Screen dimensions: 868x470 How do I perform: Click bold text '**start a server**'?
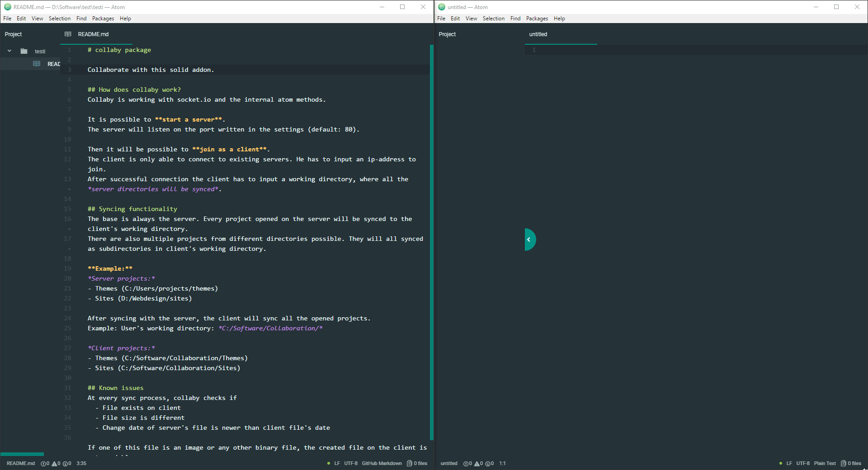pos(189,119)
